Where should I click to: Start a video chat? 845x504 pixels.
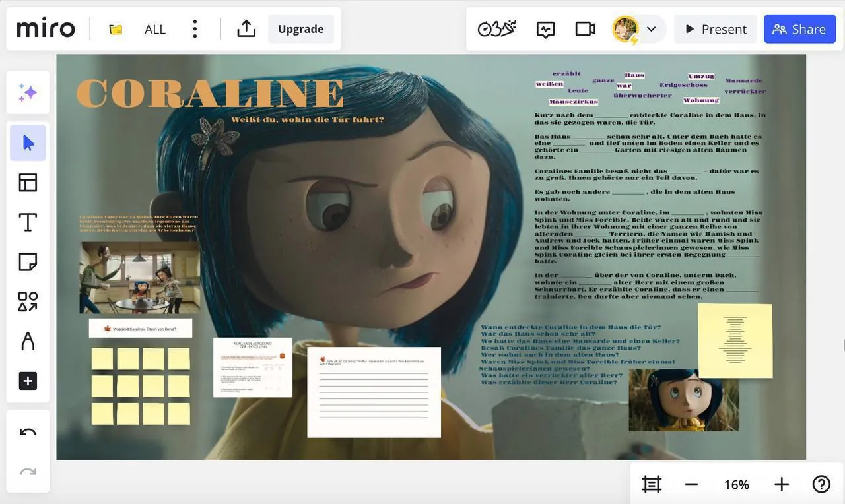tap(585, 29)
